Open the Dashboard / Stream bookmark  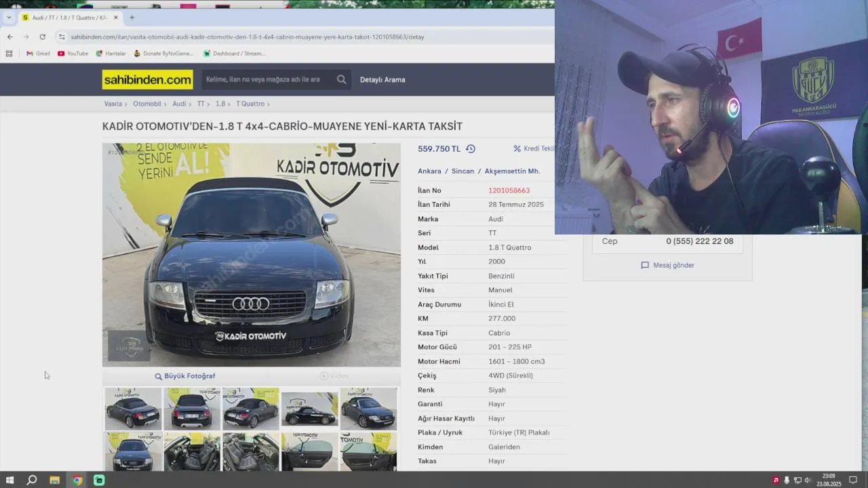[234, 54]
